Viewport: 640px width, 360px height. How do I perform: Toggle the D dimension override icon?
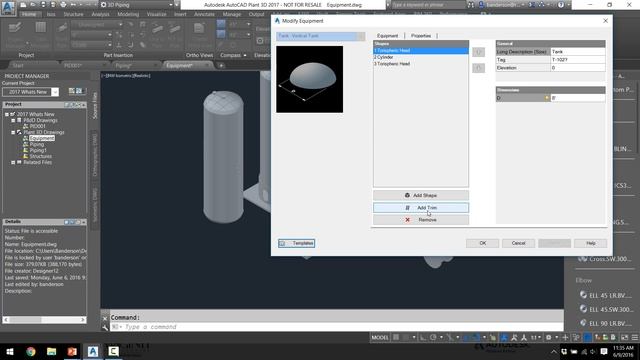[x=547, y=98]
